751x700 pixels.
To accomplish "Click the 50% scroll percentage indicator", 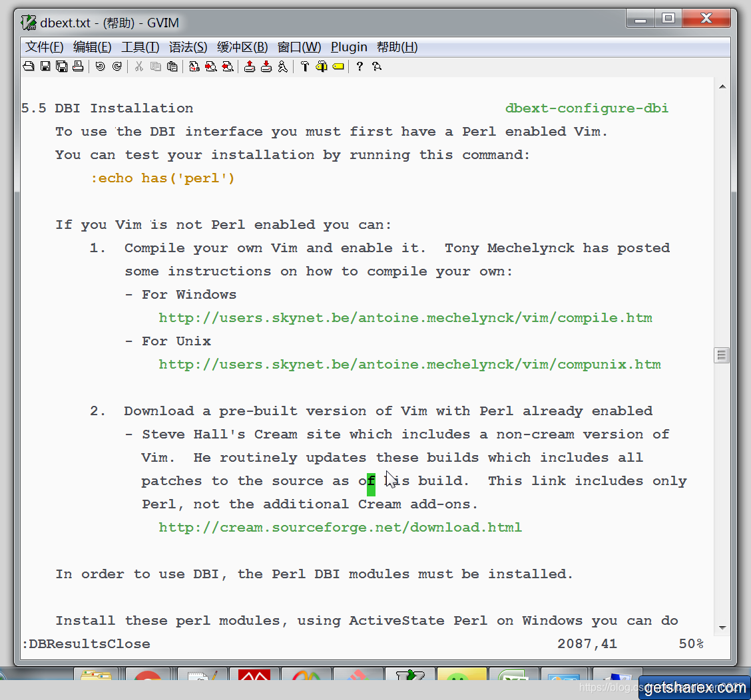I will click(691, 644).
